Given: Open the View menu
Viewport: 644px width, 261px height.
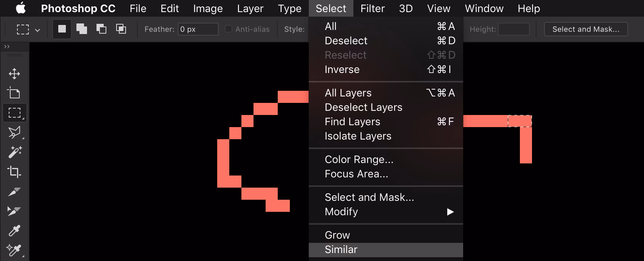Looking at the screenshot, I should [439, 8].
